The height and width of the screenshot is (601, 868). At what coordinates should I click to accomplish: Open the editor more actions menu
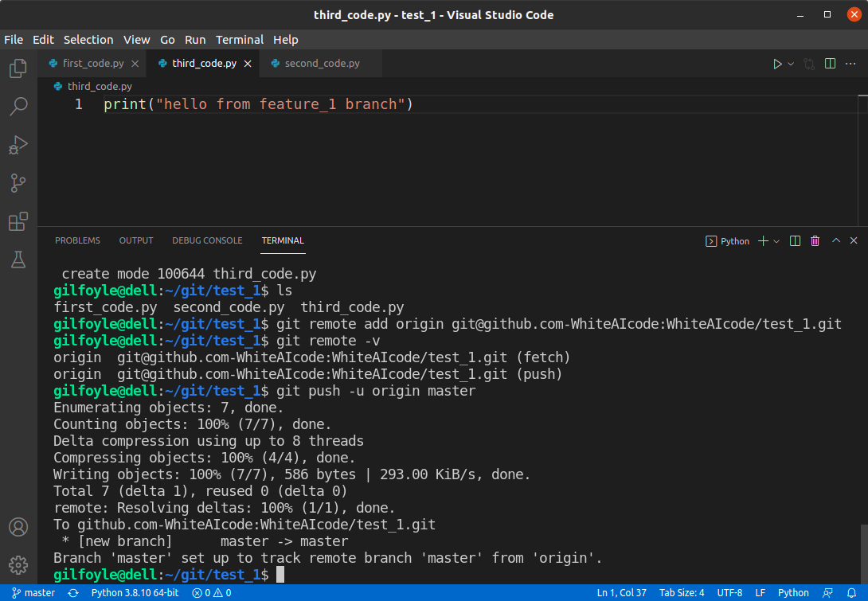point(850,63)
